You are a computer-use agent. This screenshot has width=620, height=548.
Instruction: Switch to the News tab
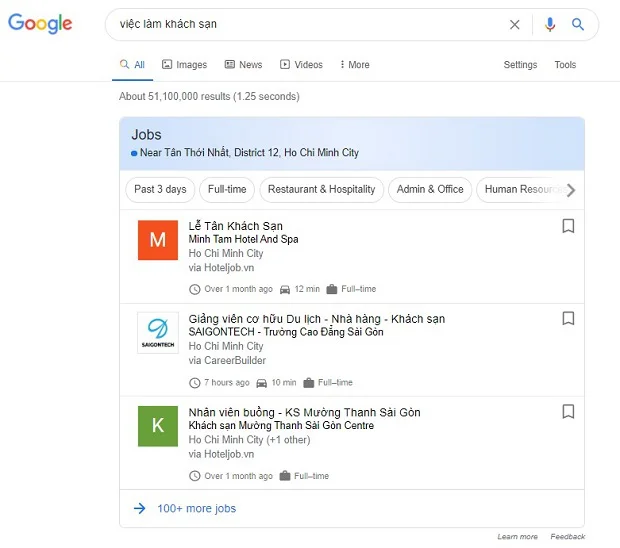[243, 64]
